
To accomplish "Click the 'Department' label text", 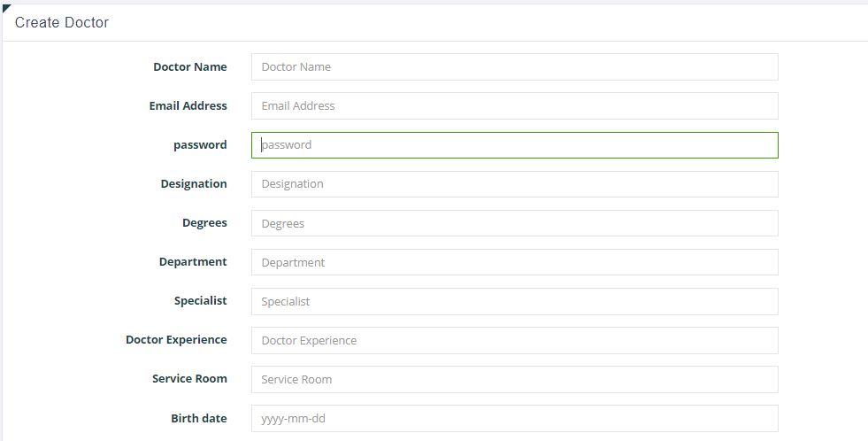I will (x=193, y=261).
